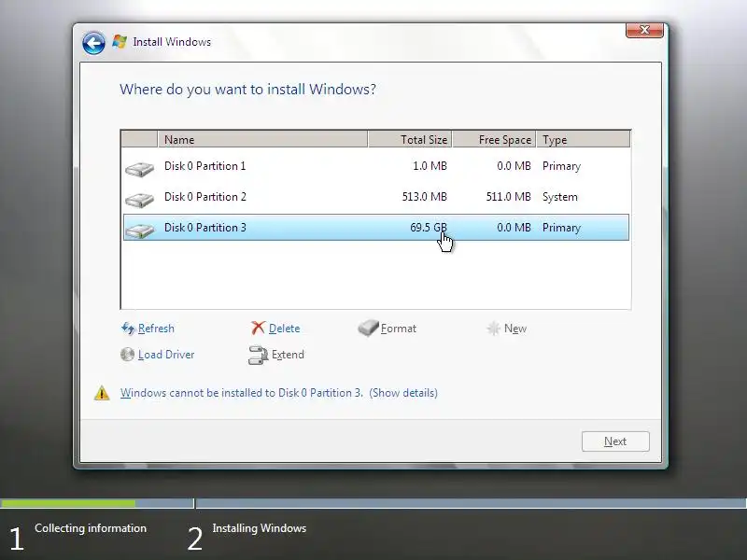Select the Disk 0 Partition 2 row
Screen dimensions: 747x560
(x=376, y=197)
